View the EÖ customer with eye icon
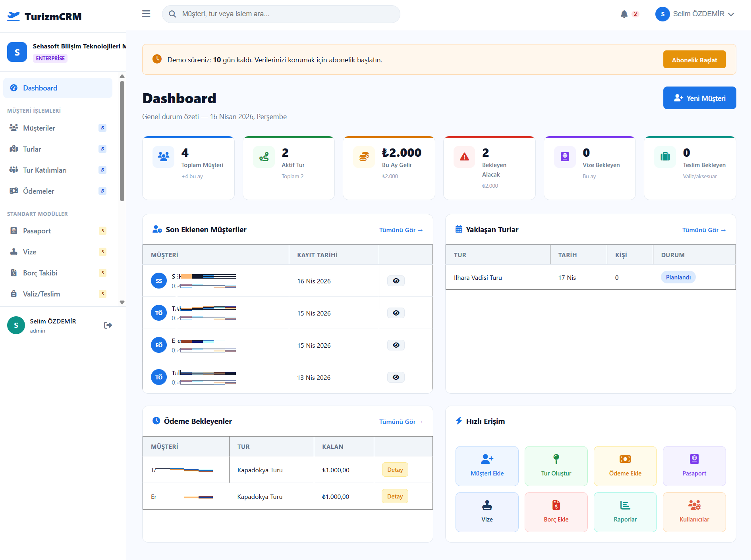The width and height of the screenshot is (751, 560). pos(396,345)
